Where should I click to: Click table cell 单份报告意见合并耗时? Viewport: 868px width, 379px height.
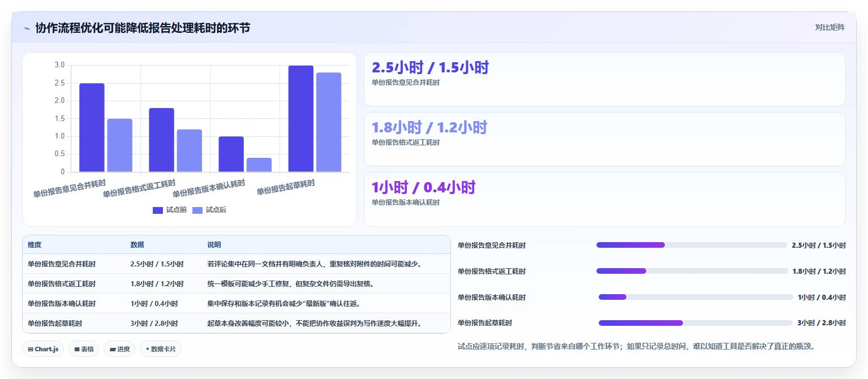62,264
